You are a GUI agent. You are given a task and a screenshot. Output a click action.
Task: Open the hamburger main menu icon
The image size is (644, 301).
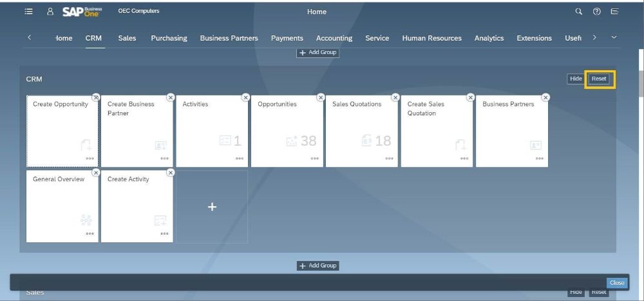coord(29,12)
